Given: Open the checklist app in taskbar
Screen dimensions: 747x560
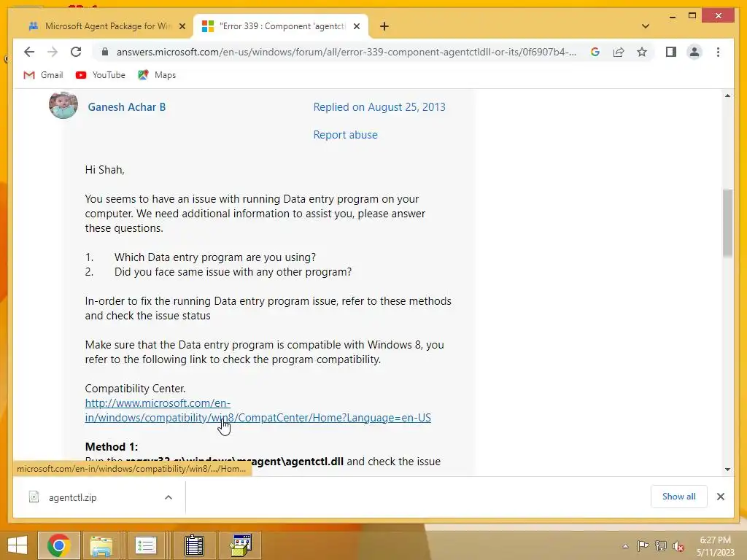Looking at the screenshot, I should (146, 545).
